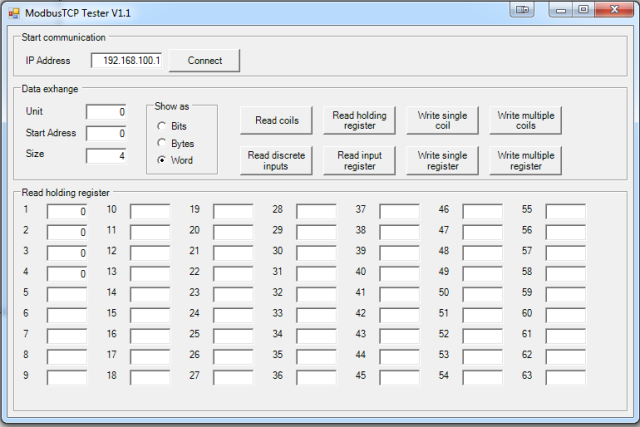Click register 5 empty field

pyautogui.click(x=67, y=294)
